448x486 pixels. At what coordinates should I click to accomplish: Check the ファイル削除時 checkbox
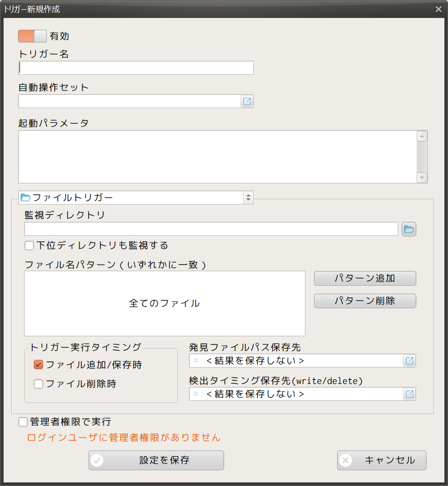click(38, 384)
